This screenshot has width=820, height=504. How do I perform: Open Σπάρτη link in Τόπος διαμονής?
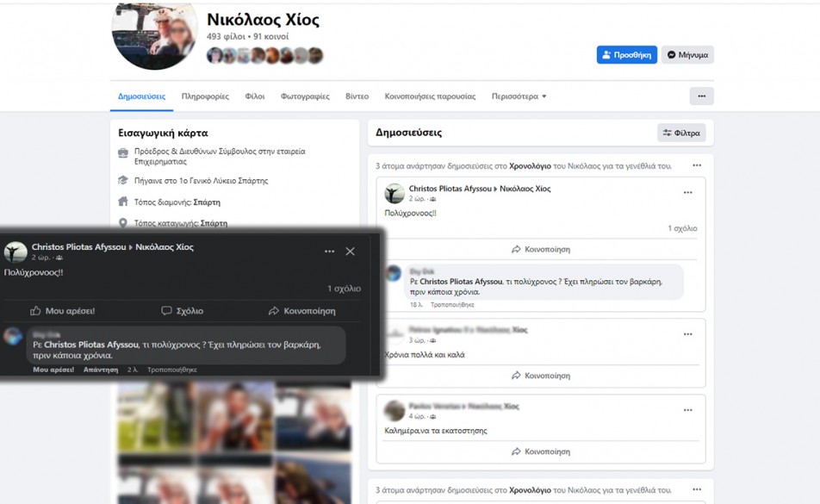coord(207,202)
